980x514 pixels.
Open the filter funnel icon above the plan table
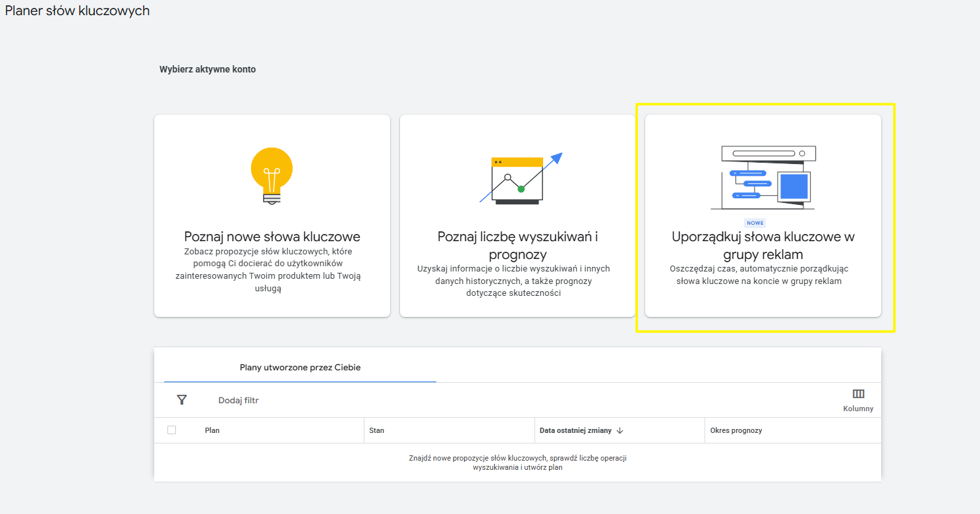(182, 399)
